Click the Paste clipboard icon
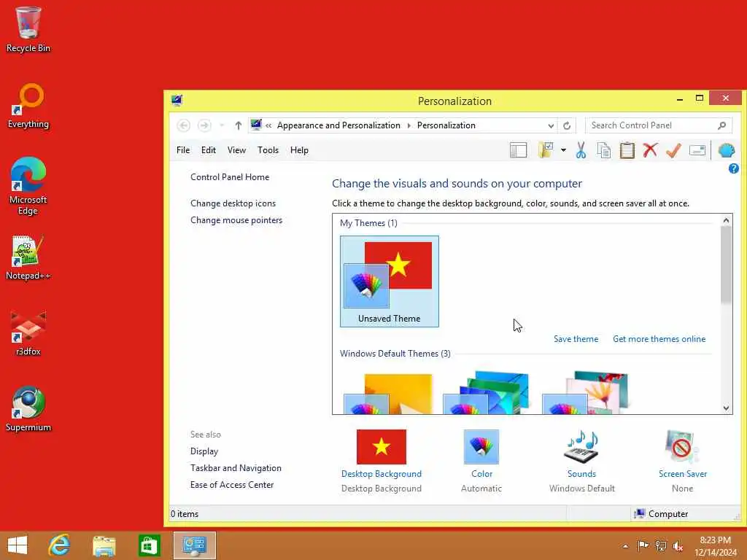Image resolution: width=747 pixels, height=560 pixels. [627, 150]
